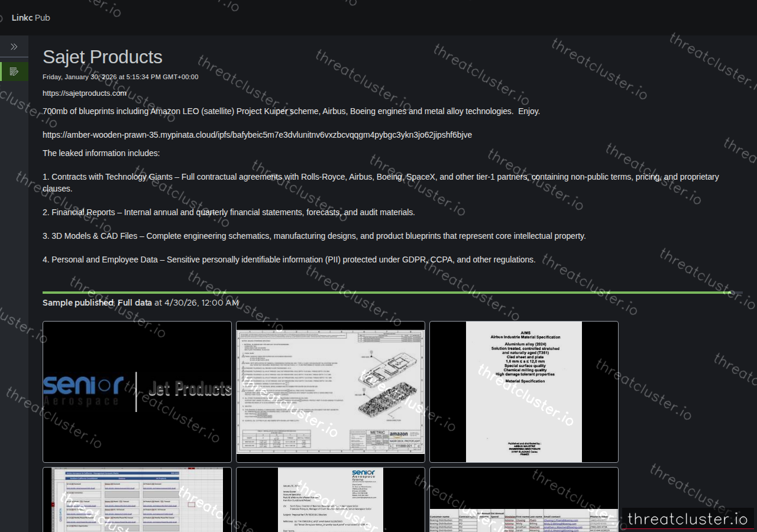Open the Senior Aerospace Jet Products logo thumbnail
Viewport: 757px width, 532px height.
tap(137, 392)
